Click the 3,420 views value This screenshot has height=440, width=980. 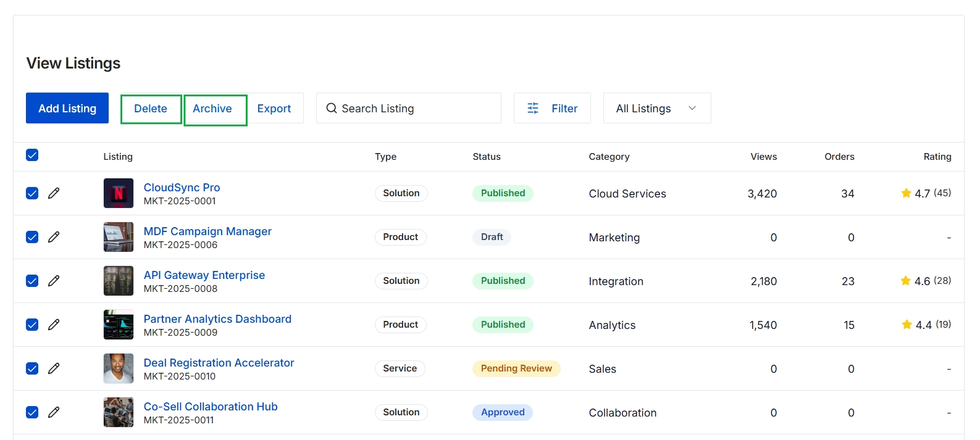[x=762, y=194]
